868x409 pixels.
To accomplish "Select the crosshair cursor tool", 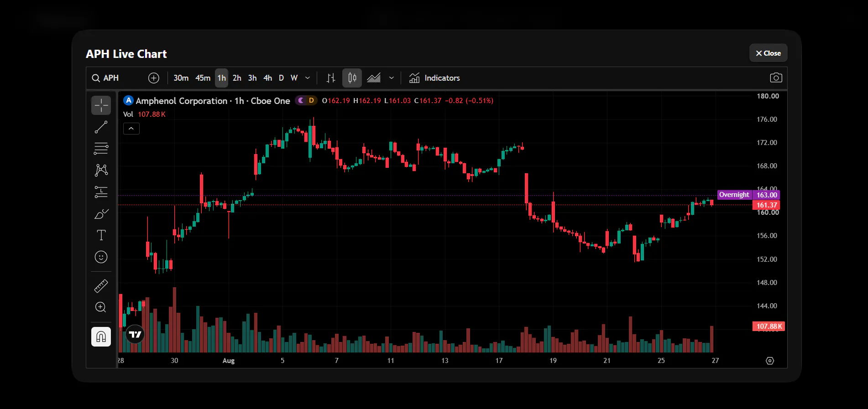I will 101,105.
